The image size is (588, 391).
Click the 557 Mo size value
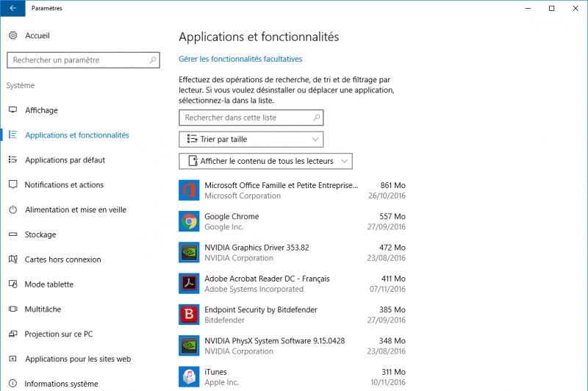click(x=392, y=216)
